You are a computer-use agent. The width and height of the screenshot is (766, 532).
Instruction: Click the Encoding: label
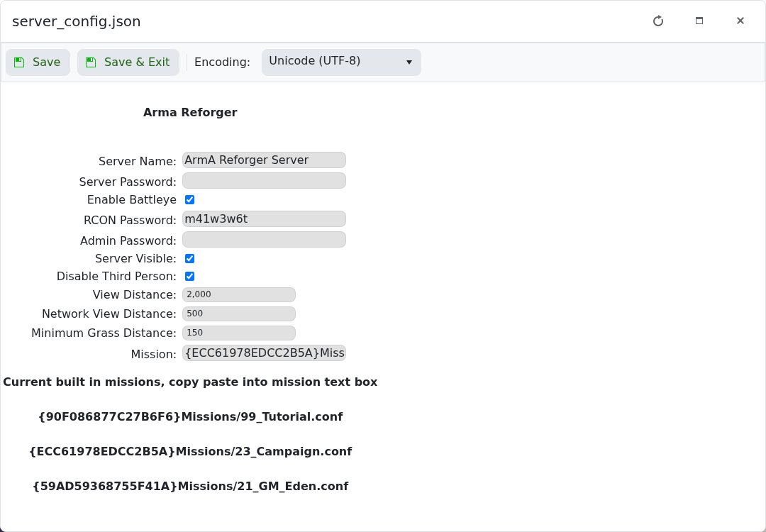click(222, 62)
